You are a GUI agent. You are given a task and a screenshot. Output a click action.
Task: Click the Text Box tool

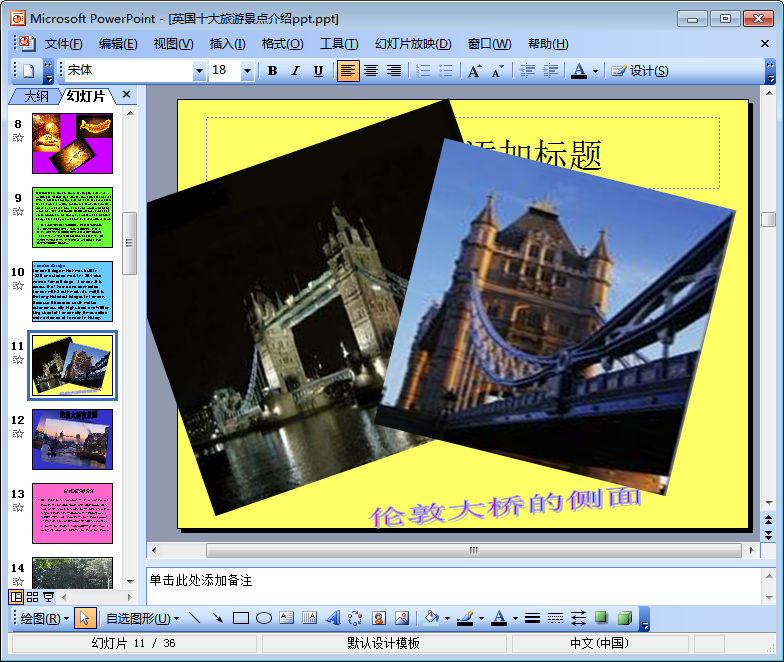[287, 618]
